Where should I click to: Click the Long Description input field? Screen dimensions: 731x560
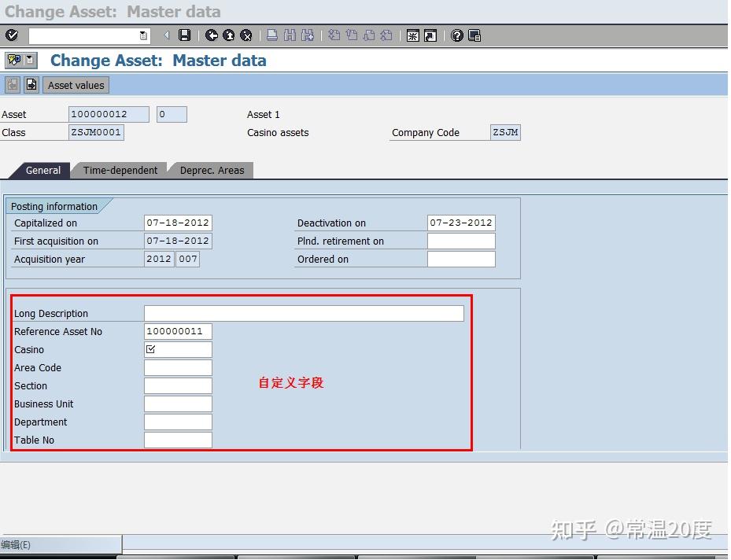pyautogui.click(x=303, y=313)
